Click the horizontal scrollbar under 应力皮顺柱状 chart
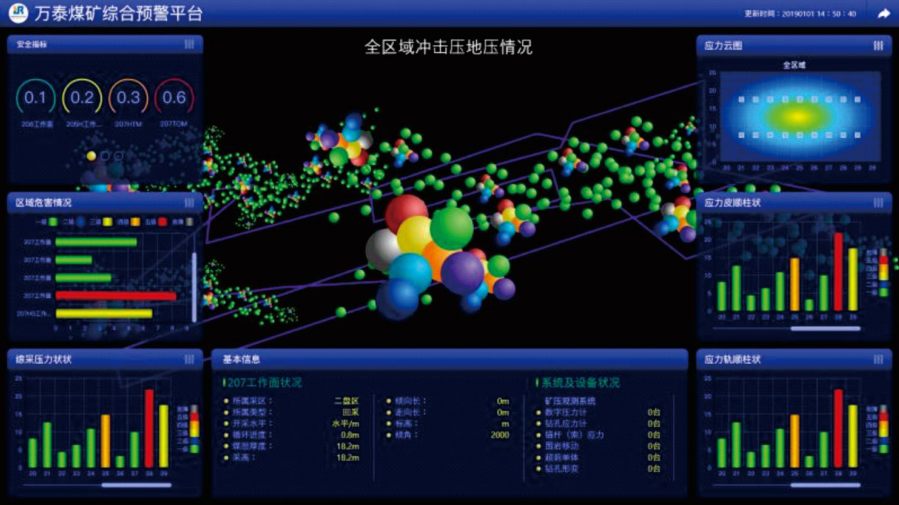The height and width of the screenshot is (505, 899). (x=826, y=328)
